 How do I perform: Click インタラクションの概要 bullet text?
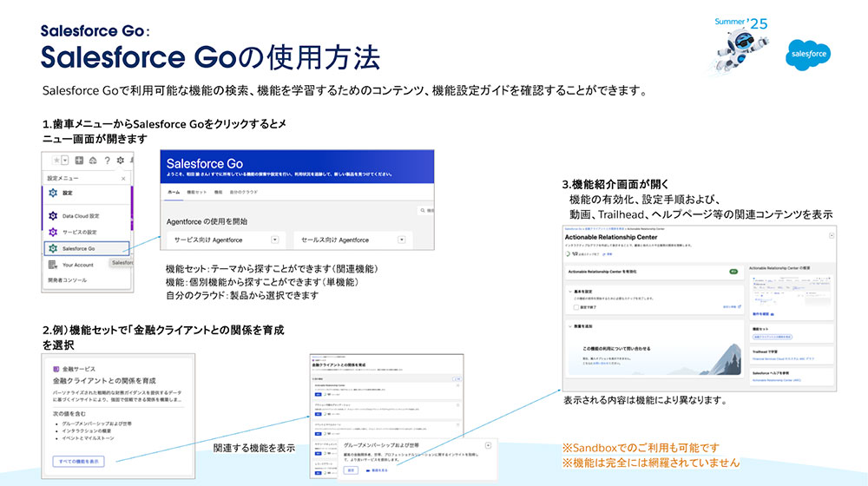86,430
